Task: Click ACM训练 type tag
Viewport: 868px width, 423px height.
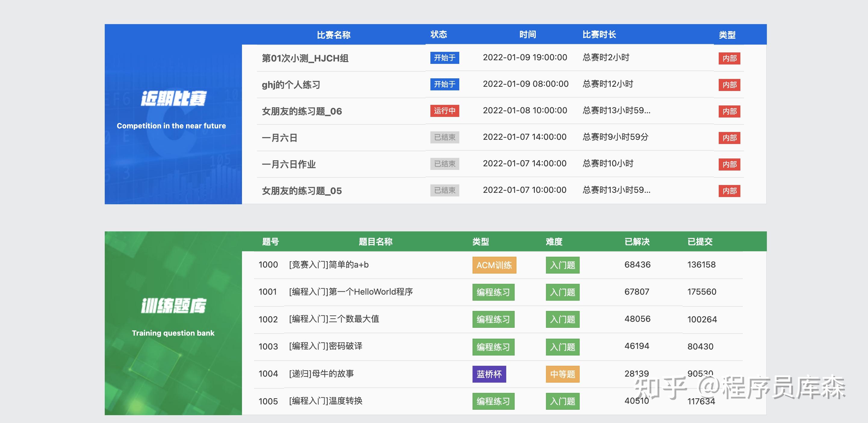Action: 494,265
